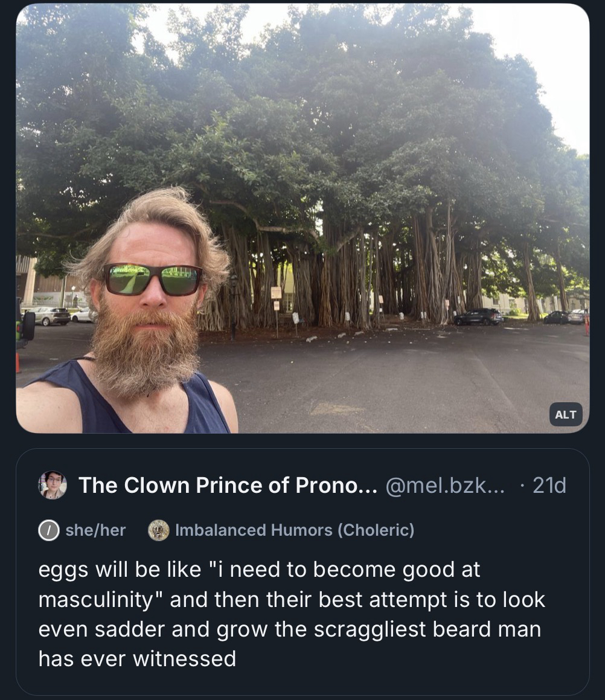Open the Imbalanced Humors (Choleric) label text
The height and width of the screenshot is (700, 605).
[x=295, y=530]
